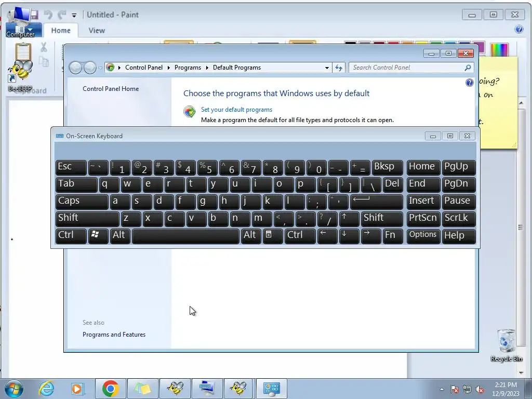Screen dimensions: 532x399
Task: Click Undo arrow in Paint title bar
Action: tap(48, 15)
